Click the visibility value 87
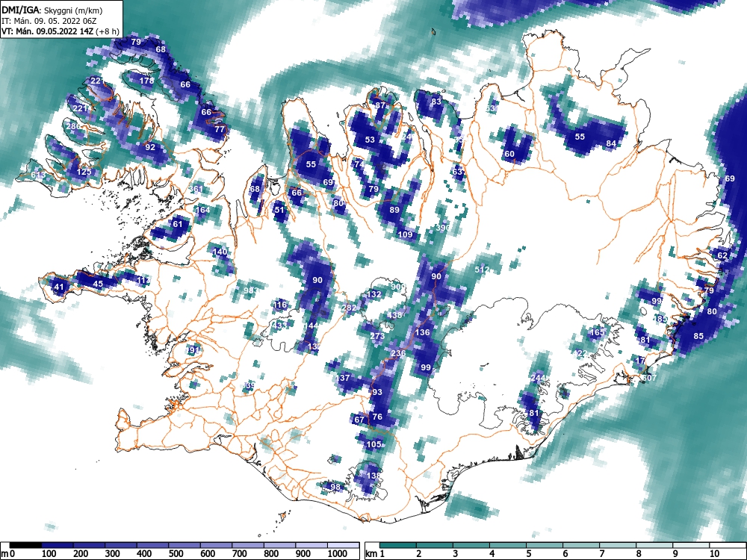The height and width of the screenshot is (560, 747). [380, 105]
